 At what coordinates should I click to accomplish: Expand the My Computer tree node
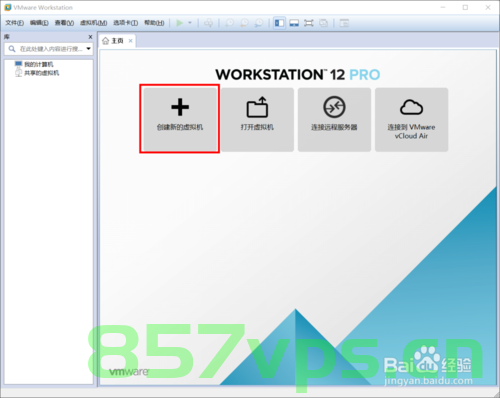tap(33, 64)
